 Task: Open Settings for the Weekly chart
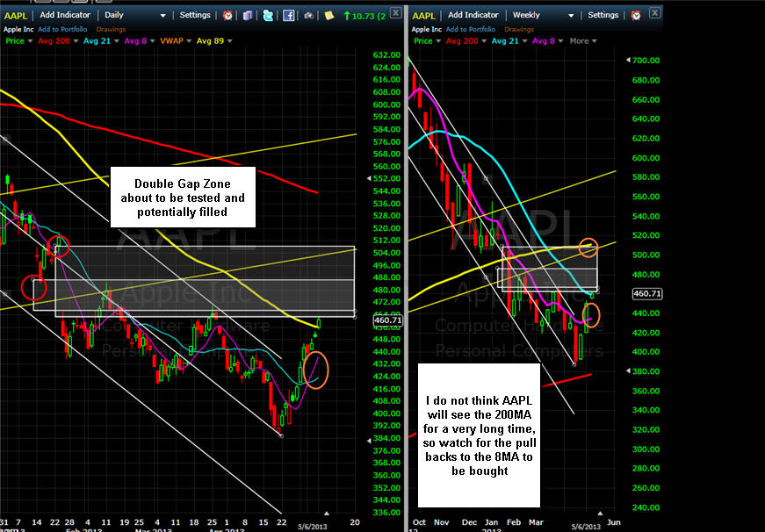tap(603, 15)
